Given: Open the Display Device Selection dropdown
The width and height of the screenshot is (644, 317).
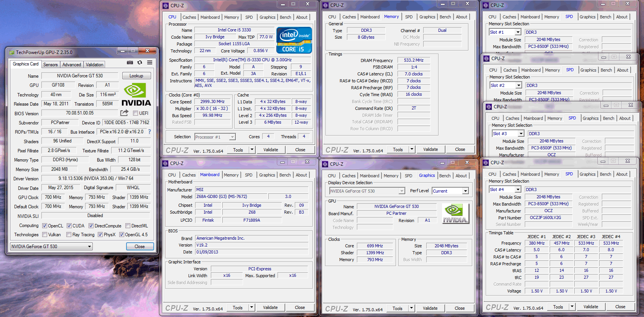Looking at the screenshot, I should coord(367,191).
